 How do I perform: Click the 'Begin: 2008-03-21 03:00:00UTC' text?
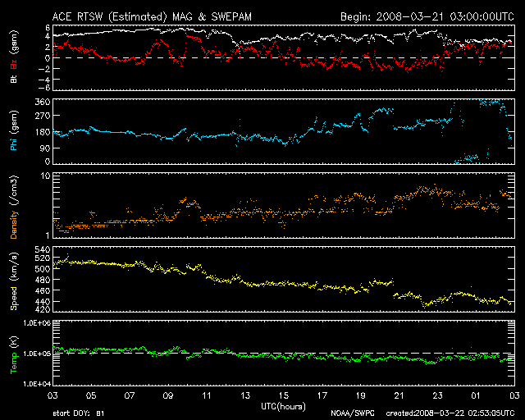pyautogui.click(x=427, y=16)
